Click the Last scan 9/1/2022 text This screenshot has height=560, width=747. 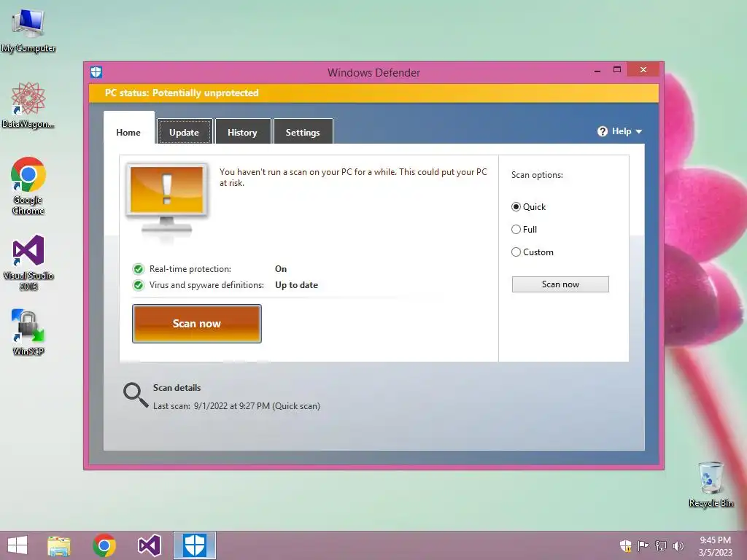236,406
